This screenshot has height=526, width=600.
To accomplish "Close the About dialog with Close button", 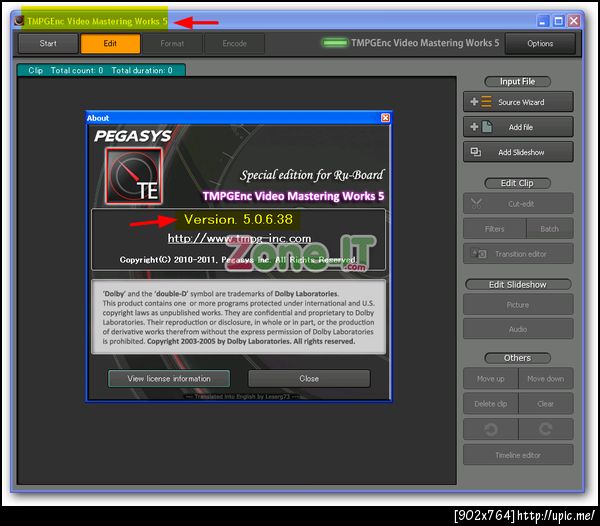I will coord(309,378).
